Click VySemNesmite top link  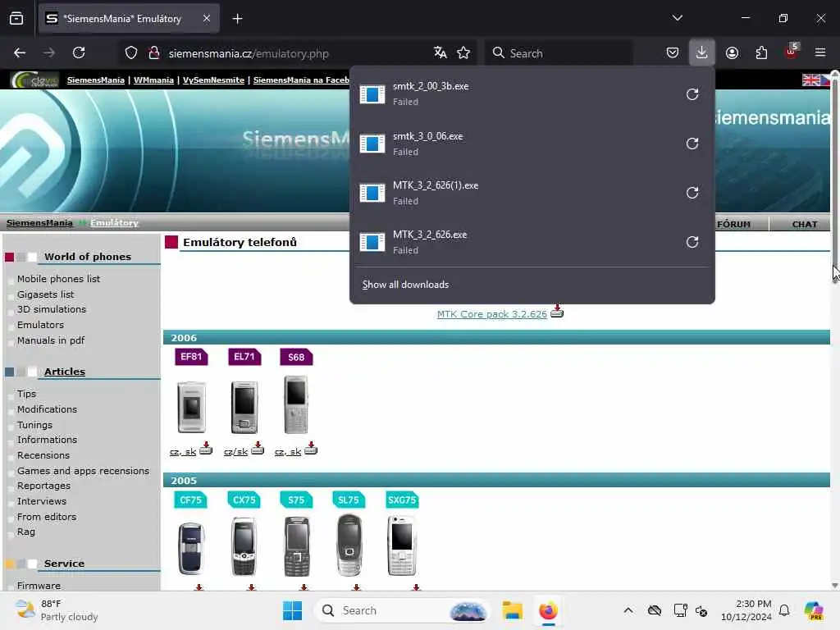click(x=214, y=80)
